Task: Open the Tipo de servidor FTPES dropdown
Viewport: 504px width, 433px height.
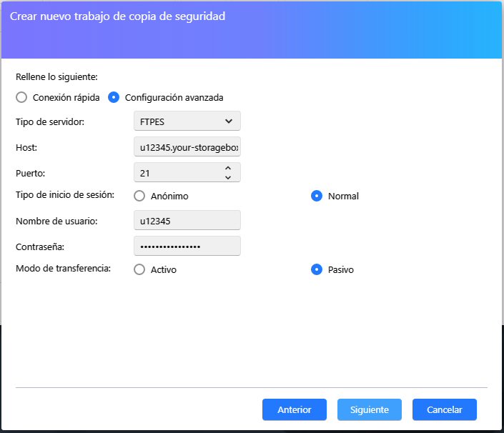Action: coord(187,121)
